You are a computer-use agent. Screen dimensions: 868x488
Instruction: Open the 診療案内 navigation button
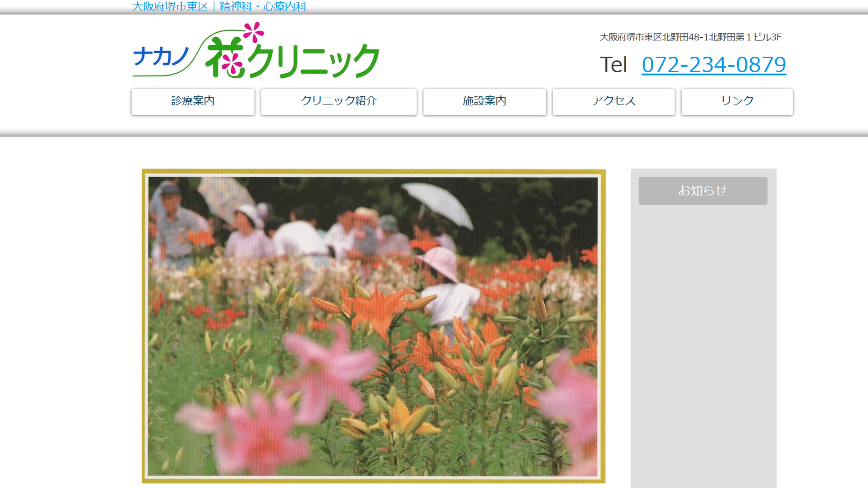193,101
